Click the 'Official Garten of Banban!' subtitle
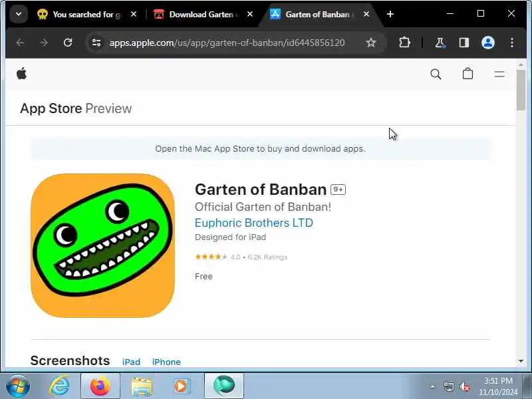This screenshot has height=399, width=532. 263,207
